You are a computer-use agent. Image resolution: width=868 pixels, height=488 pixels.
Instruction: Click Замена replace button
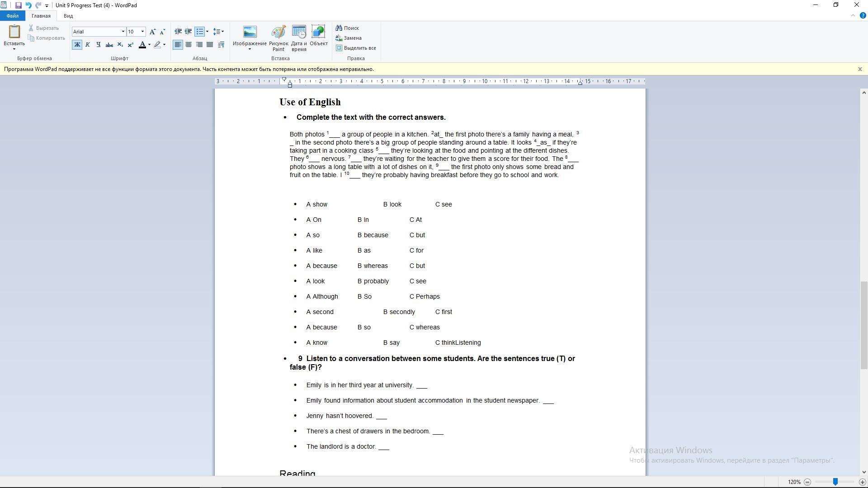[x=349, y=38]
